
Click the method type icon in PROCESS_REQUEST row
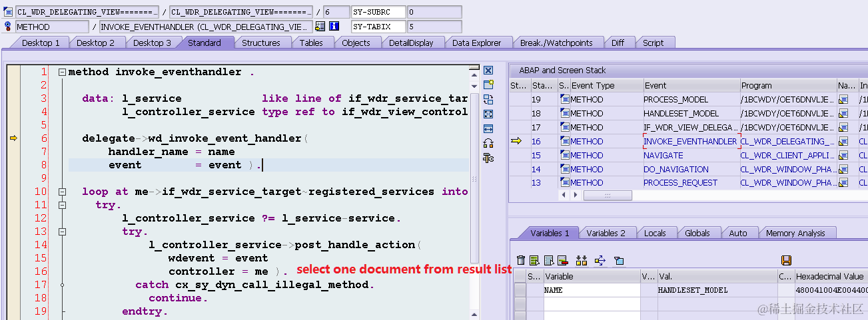[565, 183]
